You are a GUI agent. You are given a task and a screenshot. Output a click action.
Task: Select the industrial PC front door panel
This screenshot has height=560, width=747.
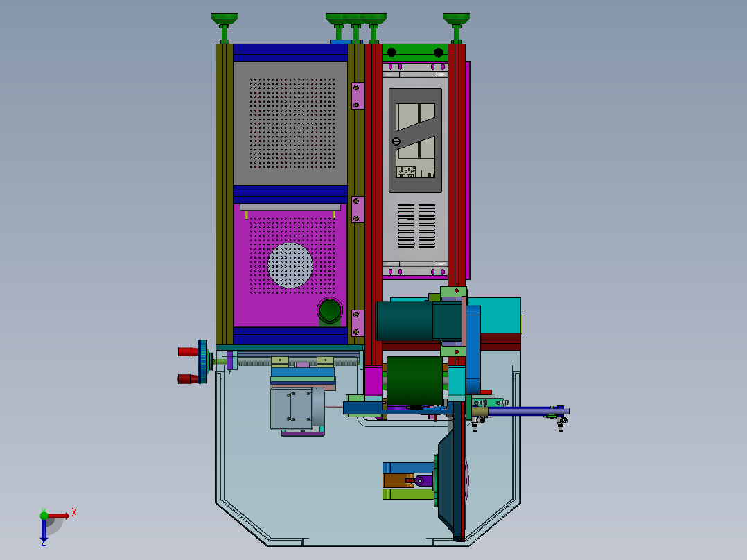pyautogui.click(x=416, y=140)
